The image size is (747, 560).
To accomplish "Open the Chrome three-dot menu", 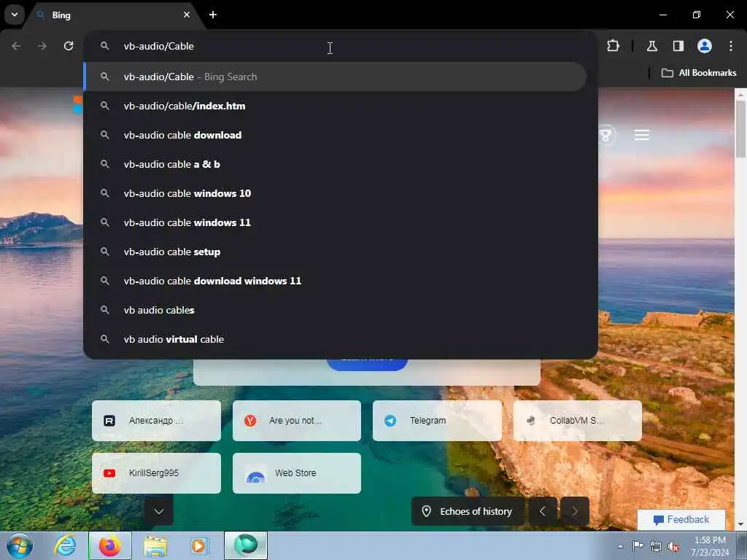I will tap(731, 46).
